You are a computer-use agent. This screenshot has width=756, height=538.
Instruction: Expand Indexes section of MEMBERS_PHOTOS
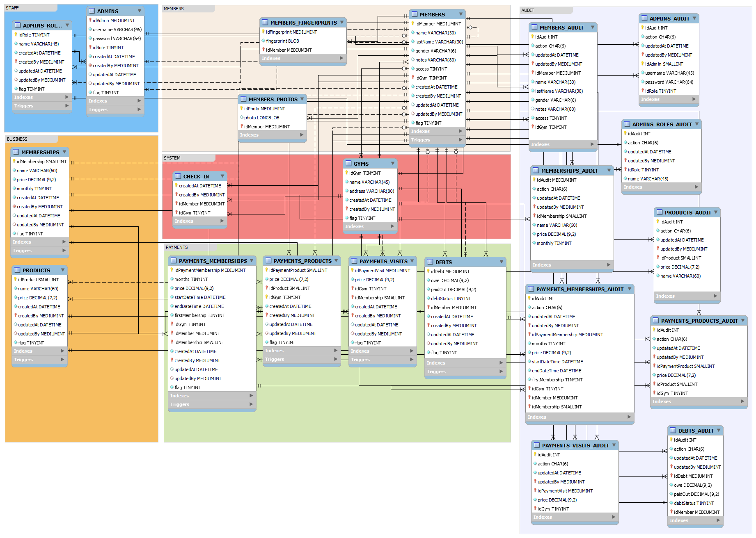pos(302,135)
